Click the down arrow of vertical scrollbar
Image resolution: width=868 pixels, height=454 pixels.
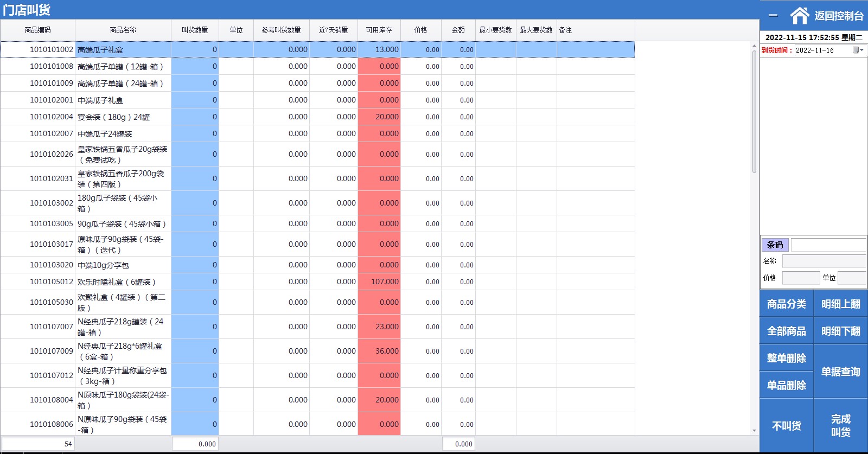[x=754, y=431]
